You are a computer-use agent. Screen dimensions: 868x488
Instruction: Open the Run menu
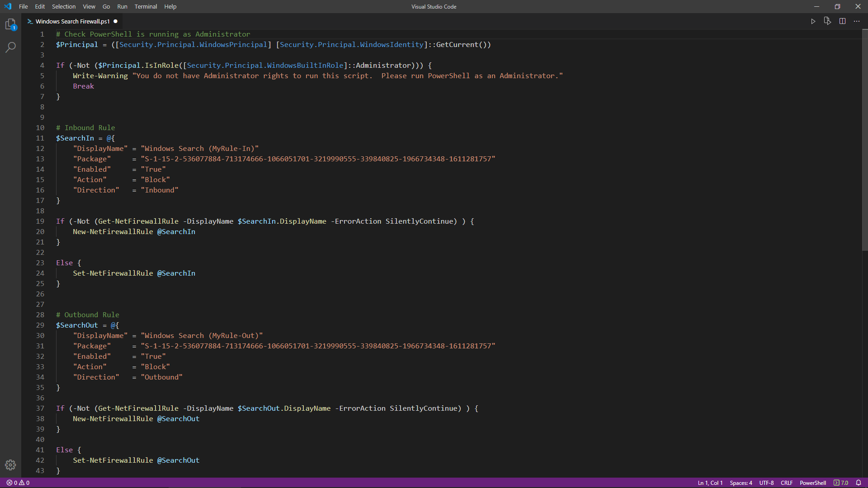[122, 6]
